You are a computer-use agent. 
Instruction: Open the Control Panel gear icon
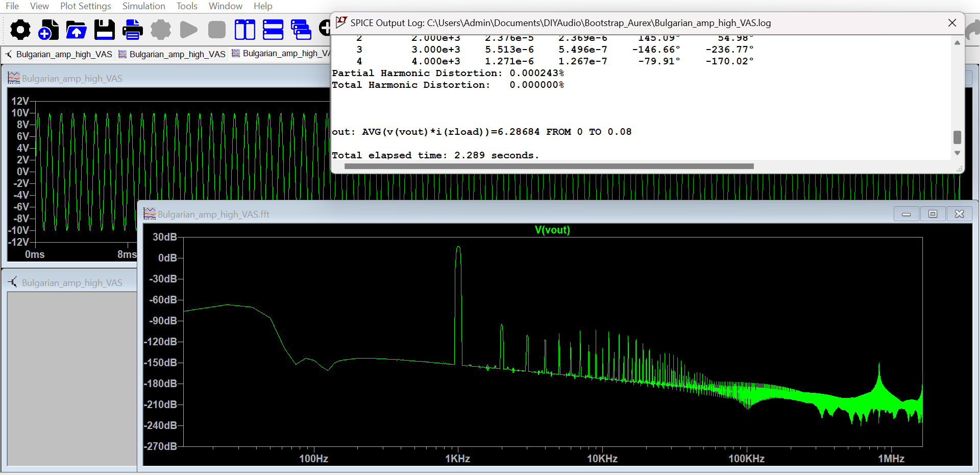(x=20, y=30)
